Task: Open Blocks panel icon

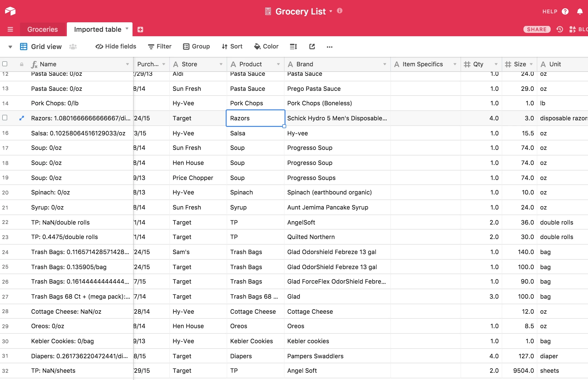Action: (x=572, y=29)
